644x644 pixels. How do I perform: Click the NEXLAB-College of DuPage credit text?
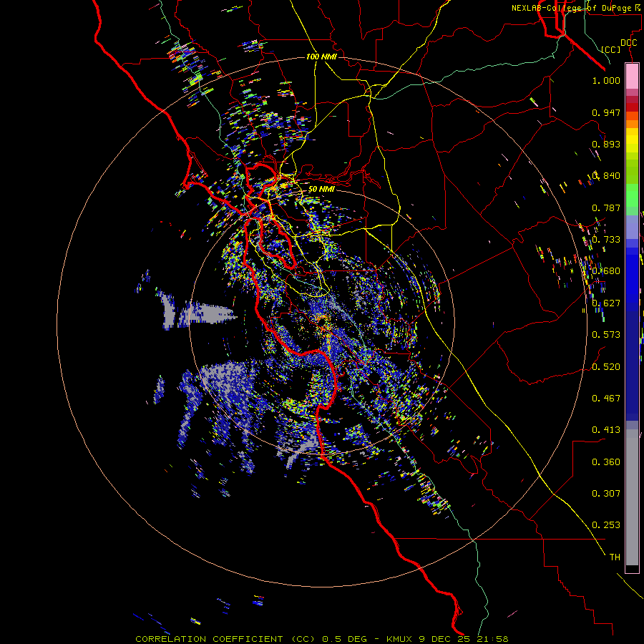[575, 8]
